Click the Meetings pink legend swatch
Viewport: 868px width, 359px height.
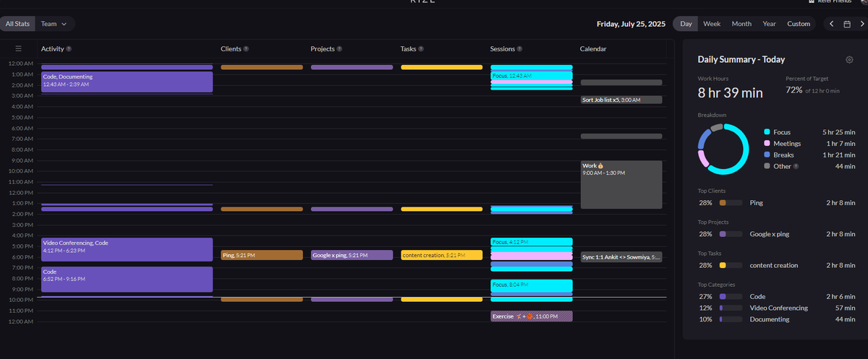pyautogui.click(x=767, y=144)
